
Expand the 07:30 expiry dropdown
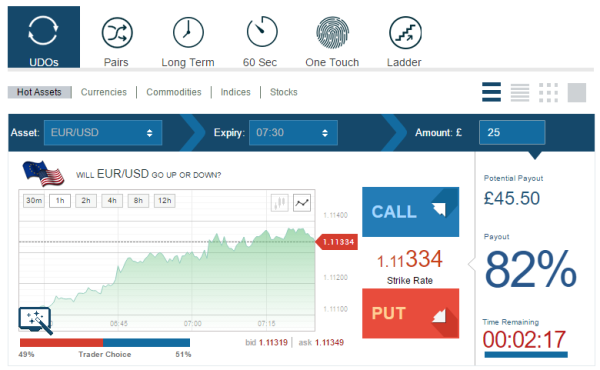click(x=293, y=133)
